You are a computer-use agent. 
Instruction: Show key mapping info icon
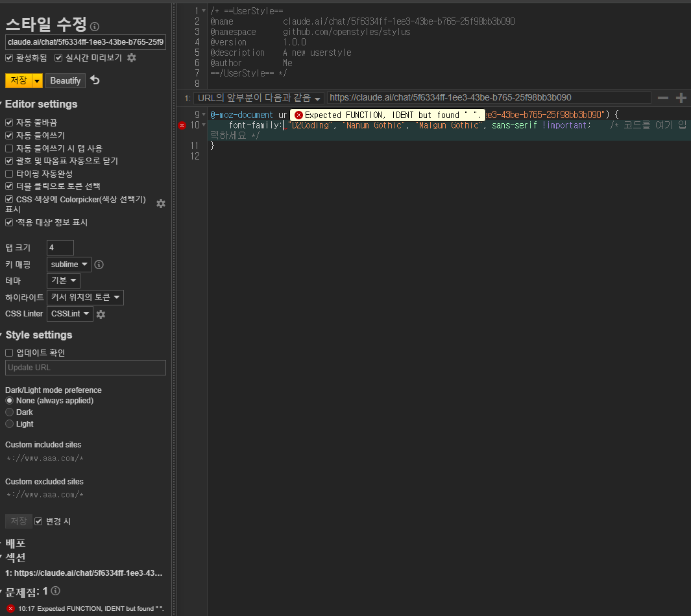point(99,265)
